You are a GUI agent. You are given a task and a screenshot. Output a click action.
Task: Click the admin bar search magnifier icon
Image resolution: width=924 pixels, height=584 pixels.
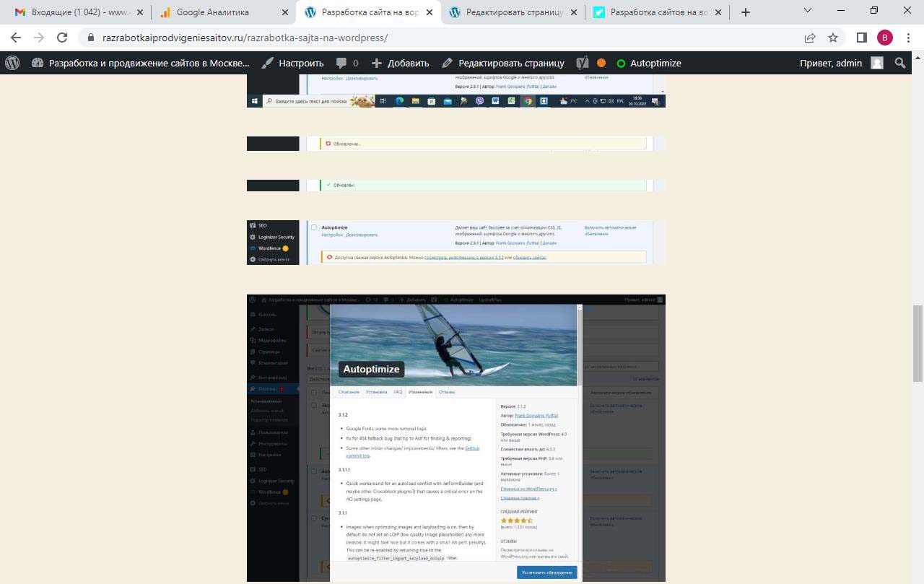click(900, 63)
